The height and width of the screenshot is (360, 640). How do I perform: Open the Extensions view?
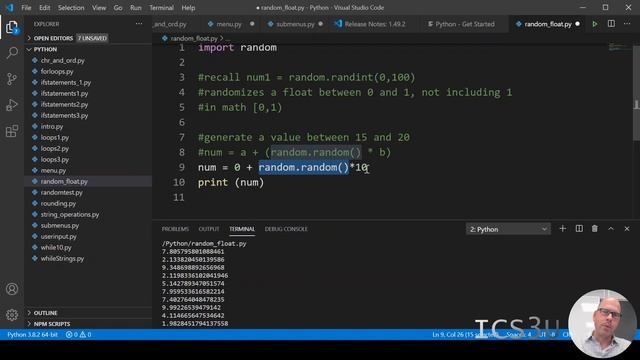(x=12, y=131)
